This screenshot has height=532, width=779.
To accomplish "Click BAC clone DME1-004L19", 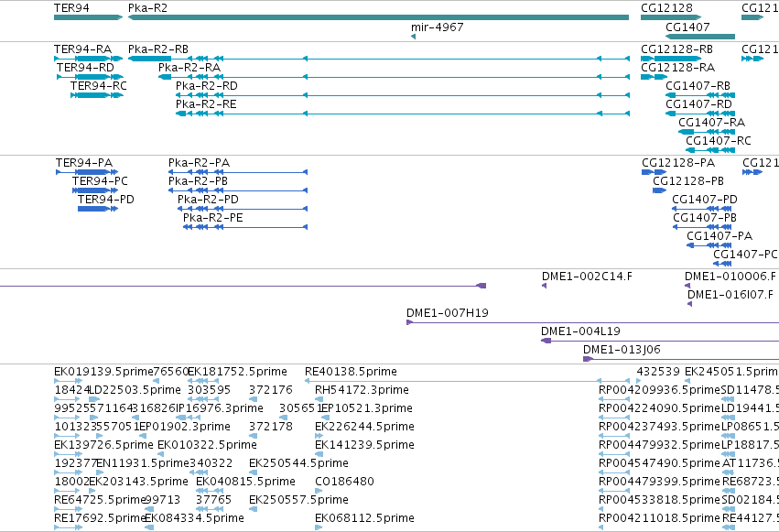I will pyautogui.click(x=660, y=342).
